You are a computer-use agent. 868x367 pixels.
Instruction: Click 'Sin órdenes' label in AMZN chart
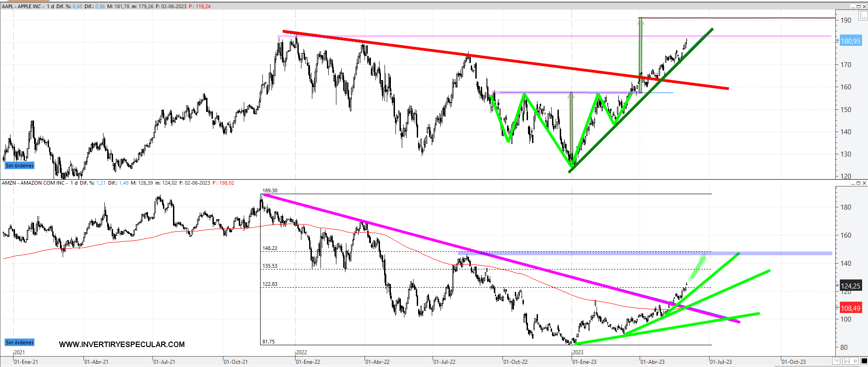pyautogui.click(x=20, y=343)
